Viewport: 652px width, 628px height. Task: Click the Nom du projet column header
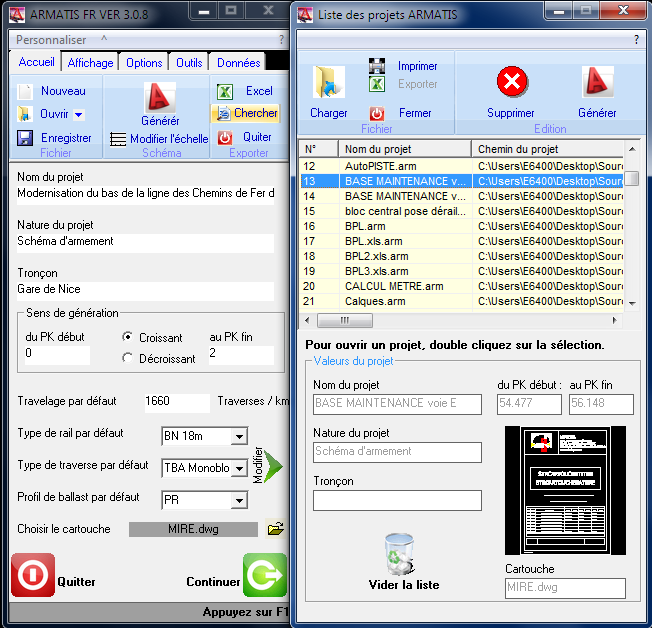point(405,149)
